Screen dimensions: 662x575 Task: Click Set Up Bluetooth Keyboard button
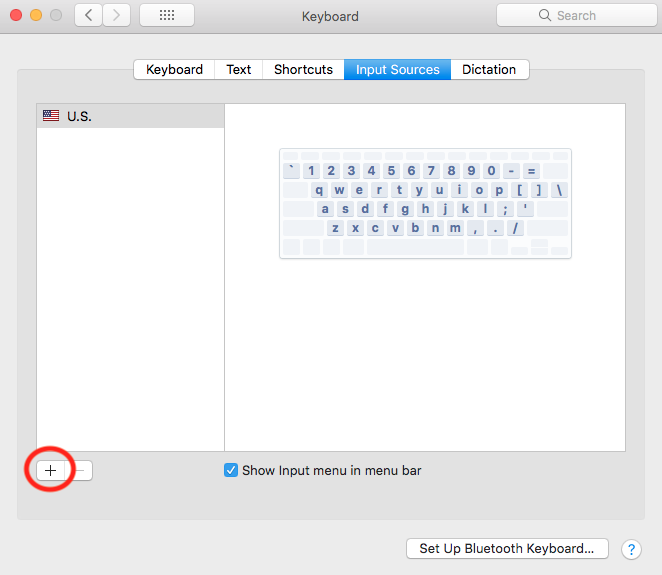(x=507, y=549)
